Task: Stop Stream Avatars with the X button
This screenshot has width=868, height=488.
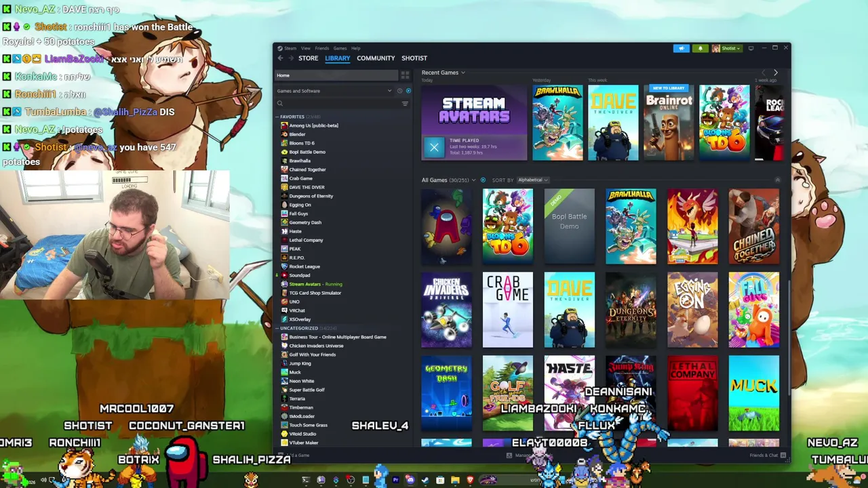Action: [434, 147]
